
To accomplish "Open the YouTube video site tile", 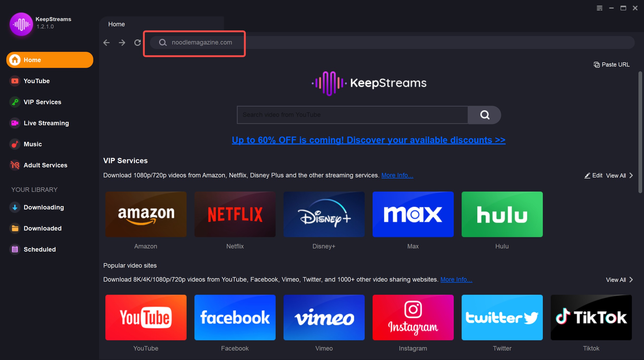I will coord(146,317).
